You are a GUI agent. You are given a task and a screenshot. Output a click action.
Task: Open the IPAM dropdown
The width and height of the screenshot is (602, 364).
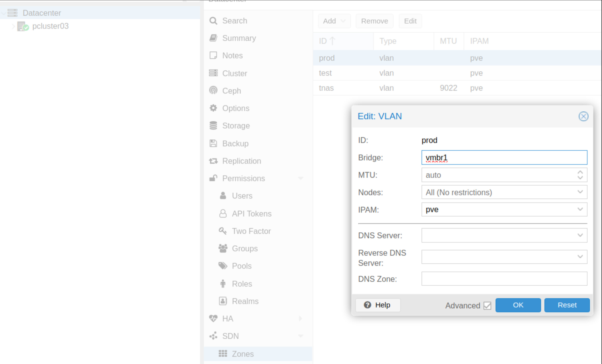click(580, 209)
